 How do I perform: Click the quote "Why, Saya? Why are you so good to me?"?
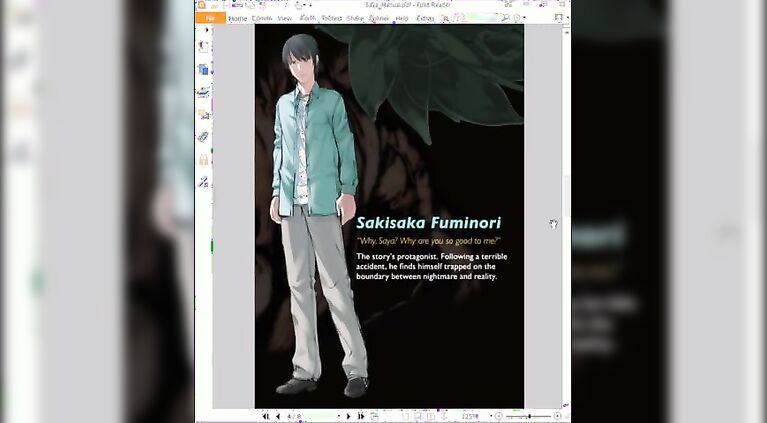(x=429, y=241)
